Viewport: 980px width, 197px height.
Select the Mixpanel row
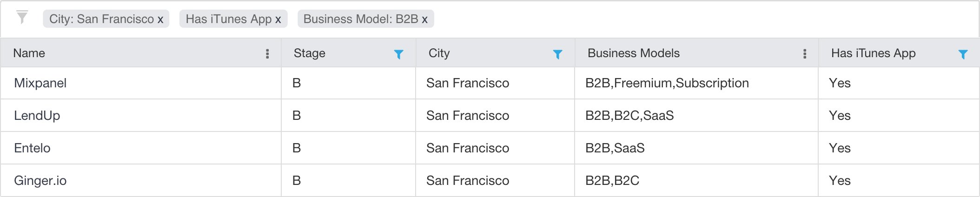click(x=490, y=83)
